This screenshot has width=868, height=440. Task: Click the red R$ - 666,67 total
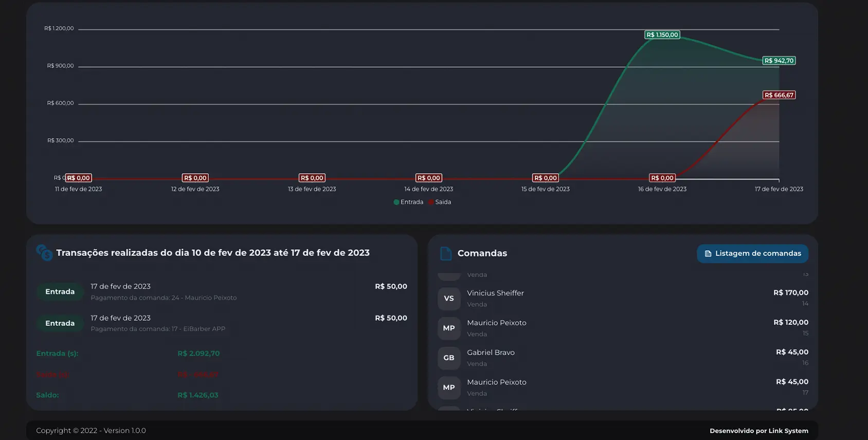coord(198,375)
